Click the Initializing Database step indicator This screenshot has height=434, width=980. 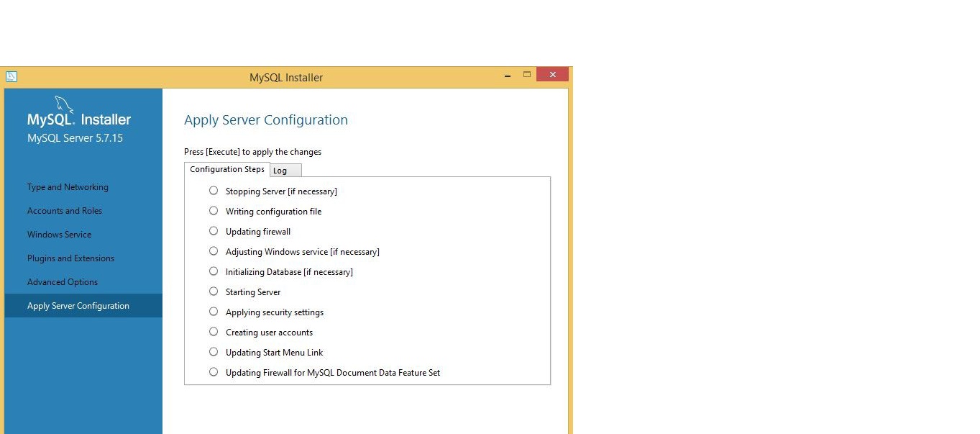[x=214, y=271]
